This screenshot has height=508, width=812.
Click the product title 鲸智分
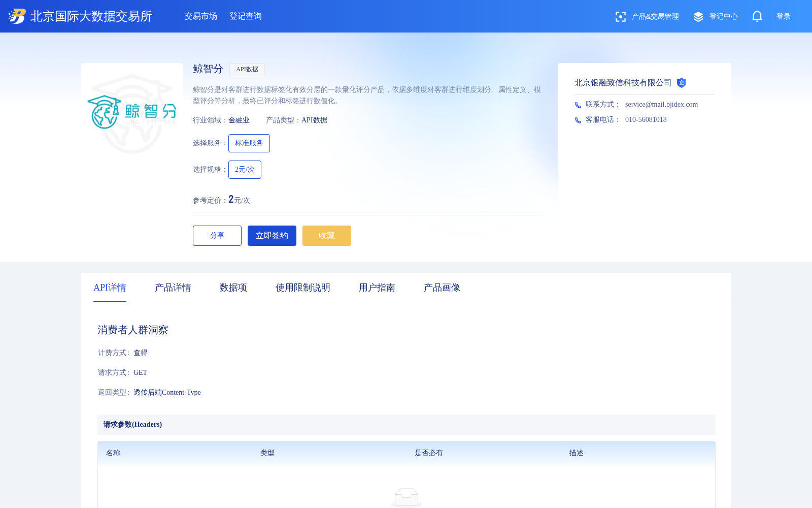pyautogui.click(x=208, y=69)
